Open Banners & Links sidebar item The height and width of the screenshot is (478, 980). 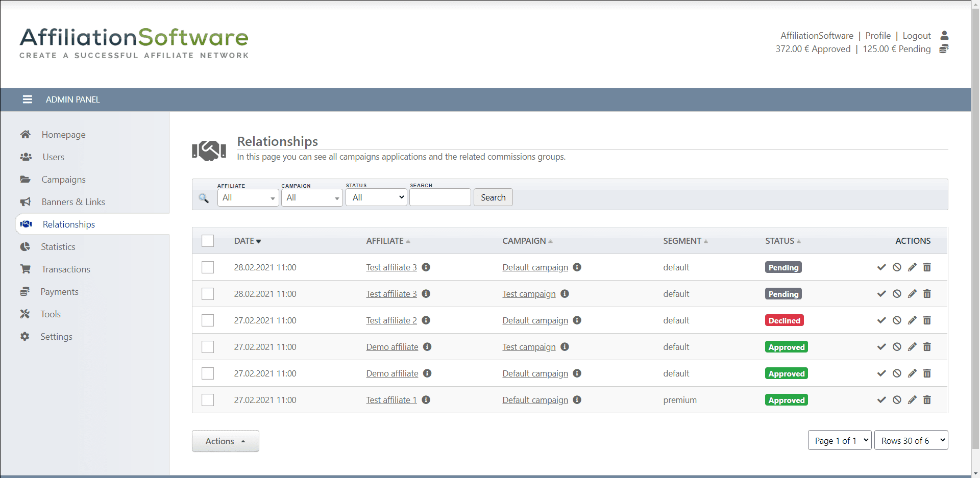(73, 202)
